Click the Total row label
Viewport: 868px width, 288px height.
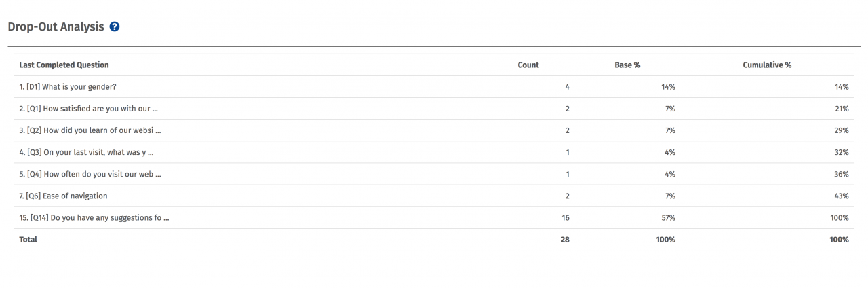point(28,240)
